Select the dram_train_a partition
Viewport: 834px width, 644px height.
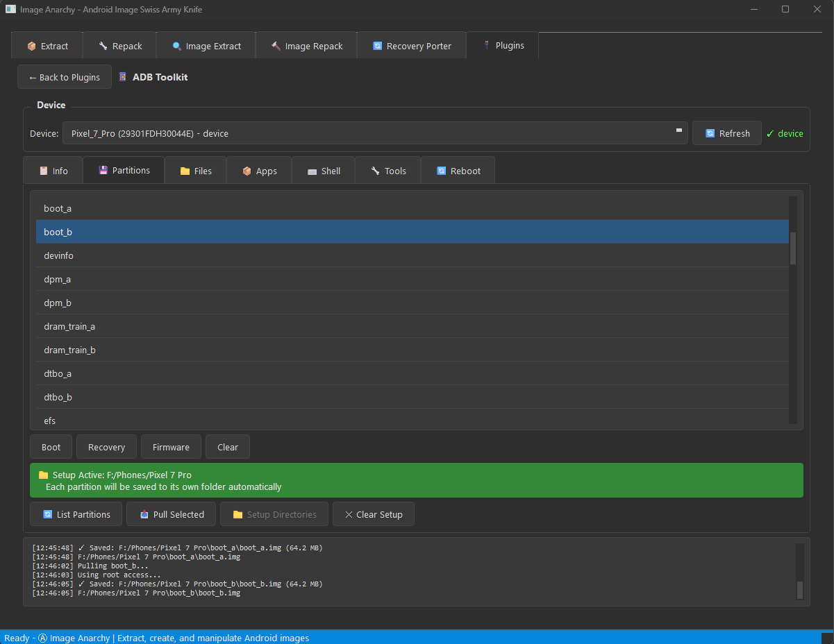coord(412,326)
